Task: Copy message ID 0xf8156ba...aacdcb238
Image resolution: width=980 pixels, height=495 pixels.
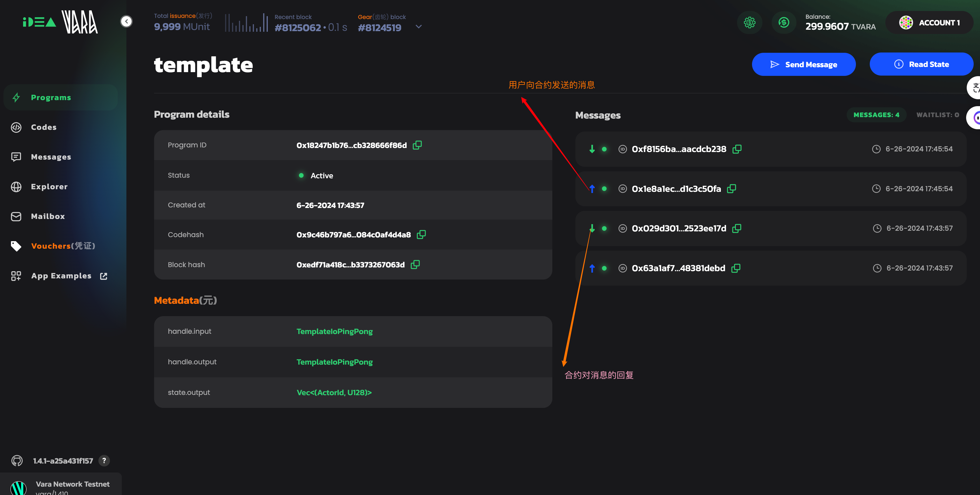Action: coord(737,149)
